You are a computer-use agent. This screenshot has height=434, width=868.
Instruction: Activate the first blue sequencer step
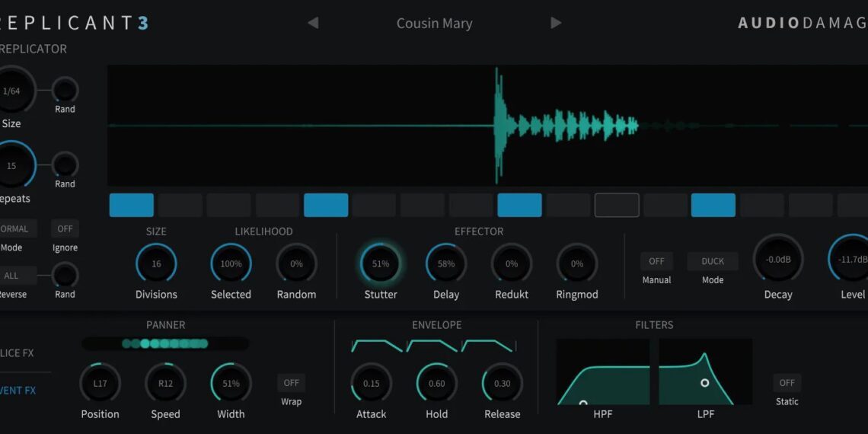pos(132,205)
